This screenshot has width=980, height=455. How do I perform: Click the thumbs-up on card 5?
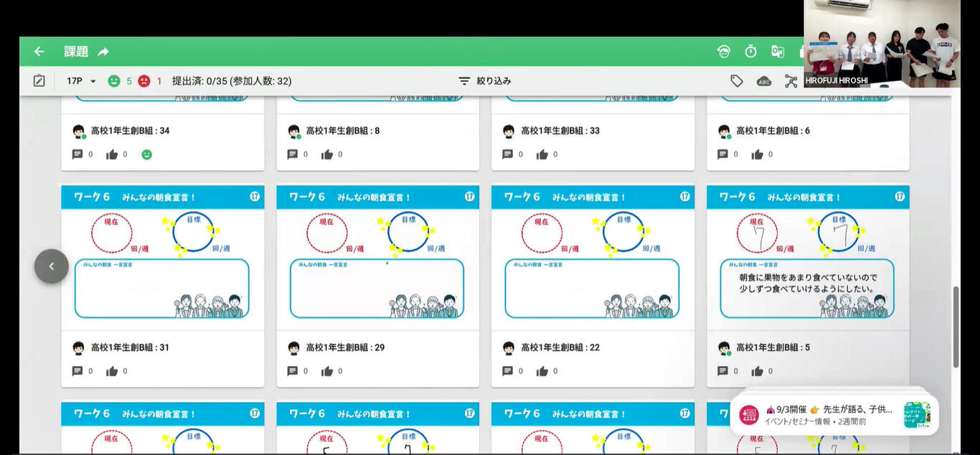click(758, 371)
